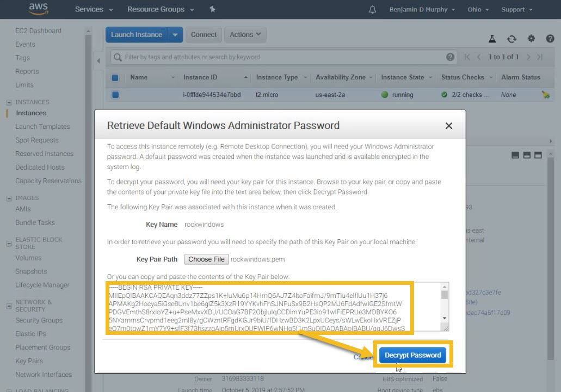Click the AWS logo home icon
This screenshot has width=561, height=392.
point(38,9)
